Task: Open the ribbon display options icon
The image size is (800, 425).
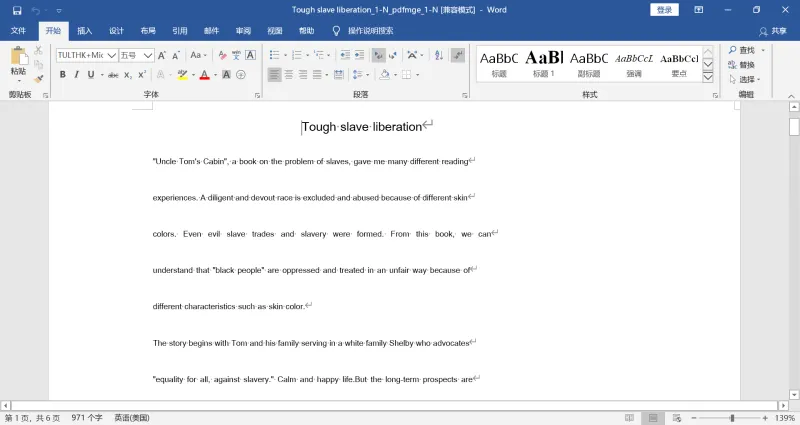Action: (x=698, y=10)
